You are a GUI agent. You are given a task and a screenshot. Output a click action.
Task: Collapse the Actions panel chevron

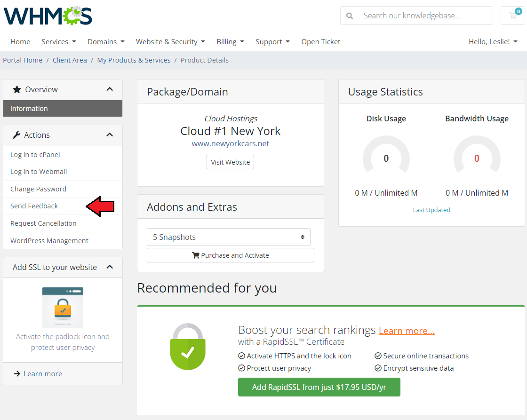pyautogui.click(x=110, y=135)
